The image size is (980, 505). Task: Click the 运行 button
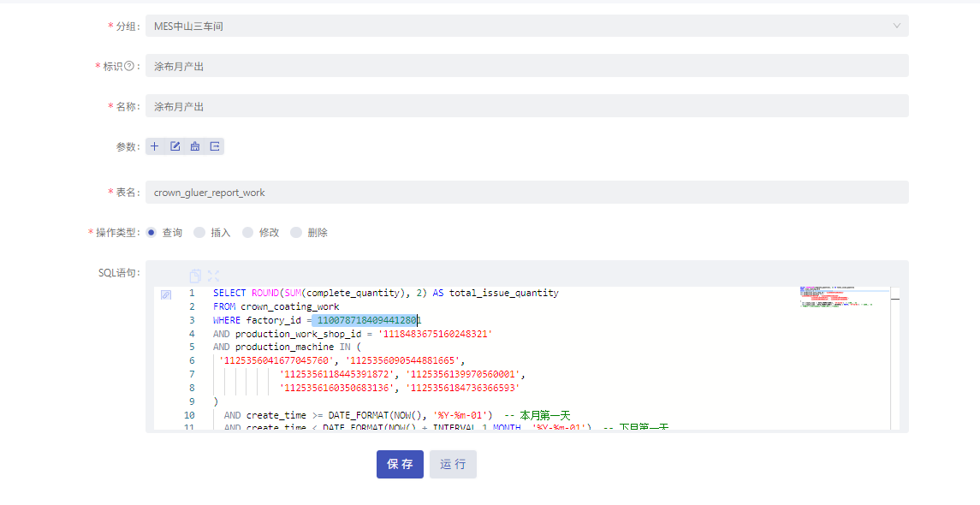453,465
